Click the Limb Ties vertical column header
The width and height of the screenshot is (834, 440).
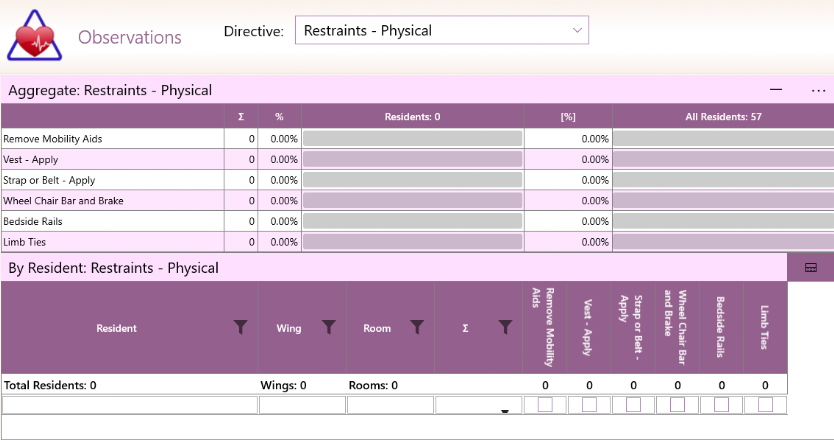pos(765,327)
